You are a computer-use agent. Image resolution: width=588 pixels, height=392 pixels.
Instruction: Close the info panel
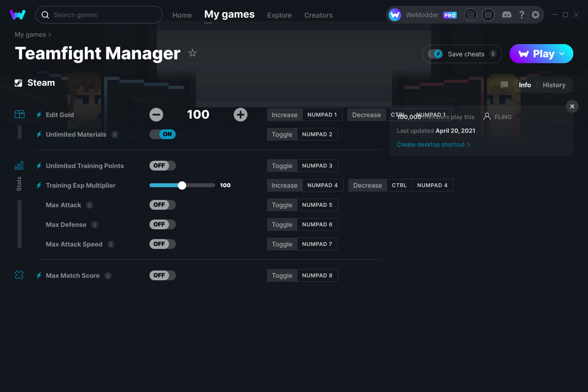pos(572,106)
